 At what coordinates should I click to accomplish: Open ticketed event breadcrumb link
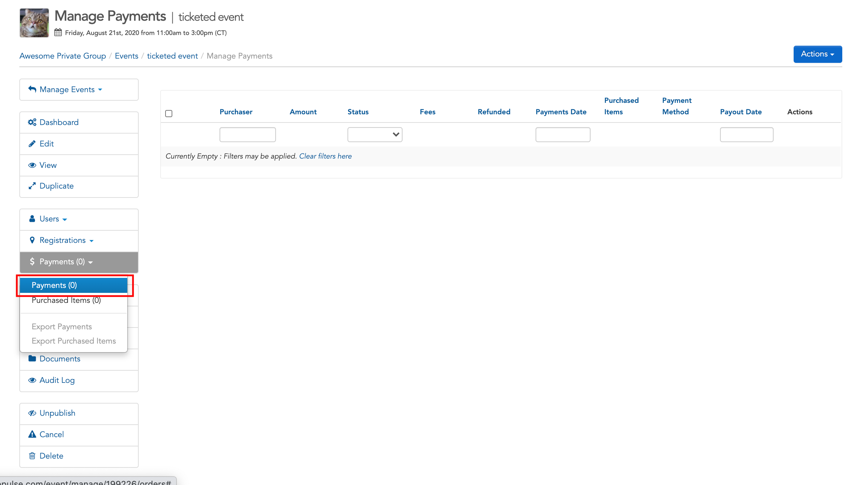click(172, 56)
